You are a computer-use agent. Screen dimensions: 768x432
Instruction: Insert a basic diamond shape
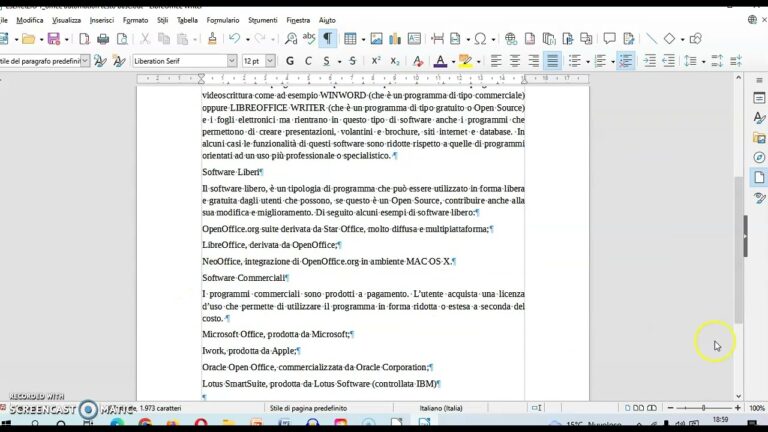pyautogui.click(x=670, y=39)
